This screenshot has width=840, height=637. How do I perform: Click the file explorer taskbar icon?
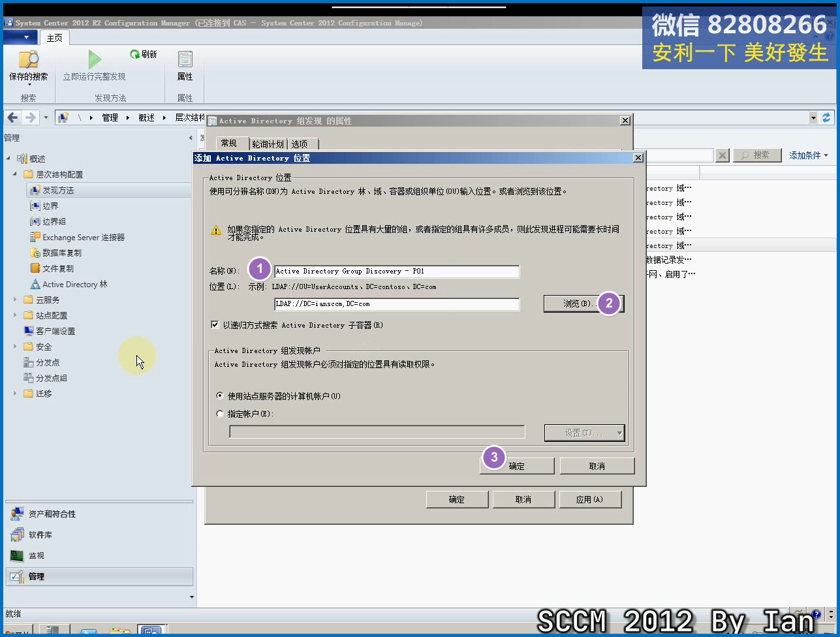click(119, 632)
